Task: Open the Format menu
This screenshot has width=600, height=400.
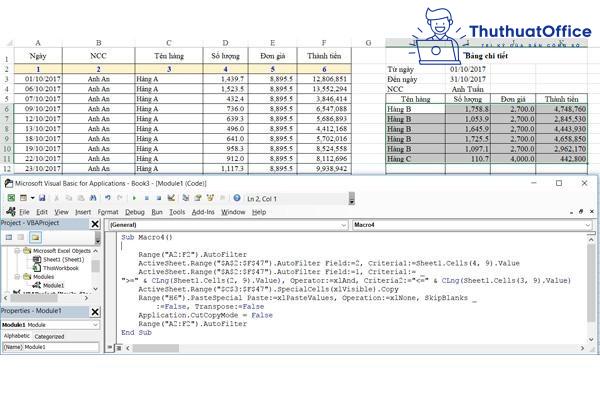Action: pos(108,212)
